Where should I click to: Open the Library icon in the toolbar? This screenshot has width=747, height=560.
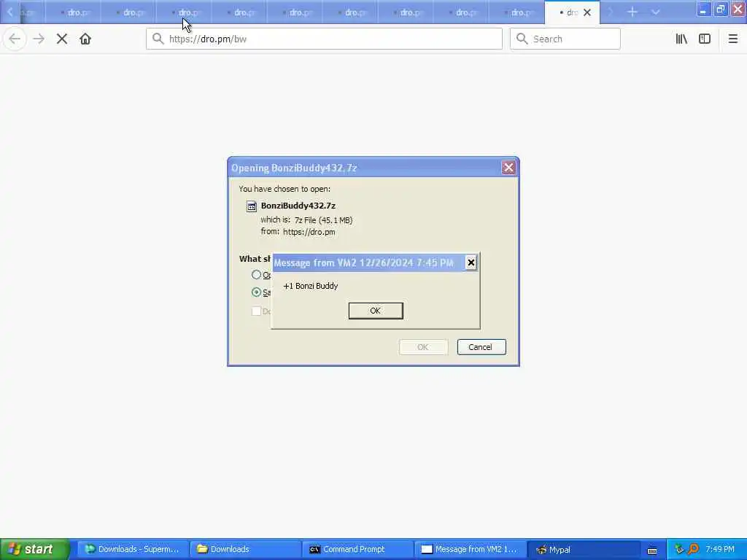(x=681, y=39)
